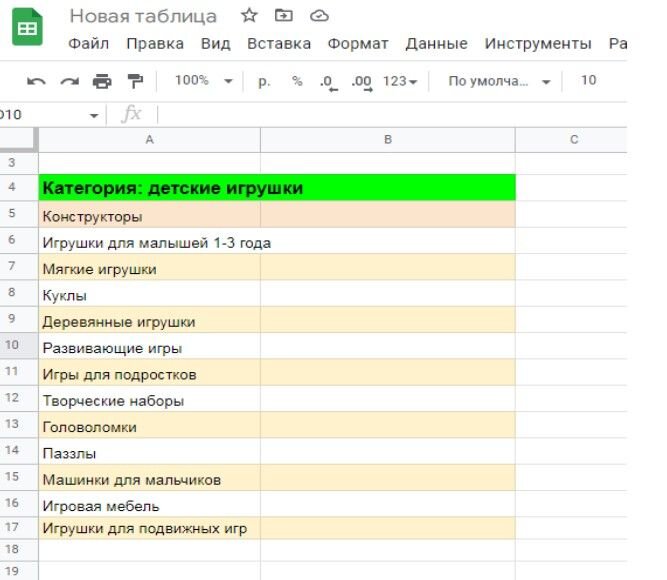Activate the paint format tool

click(135, 81)
